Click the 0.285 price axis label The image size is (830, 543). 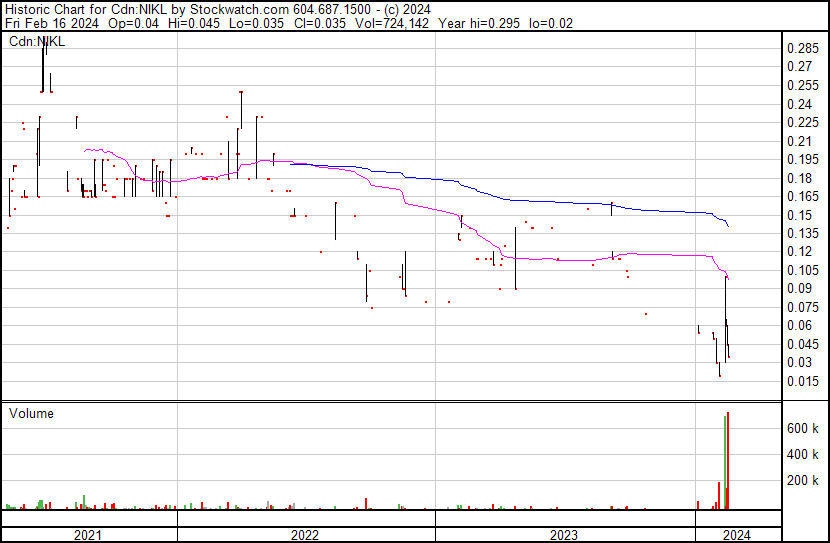pos(802,49)
